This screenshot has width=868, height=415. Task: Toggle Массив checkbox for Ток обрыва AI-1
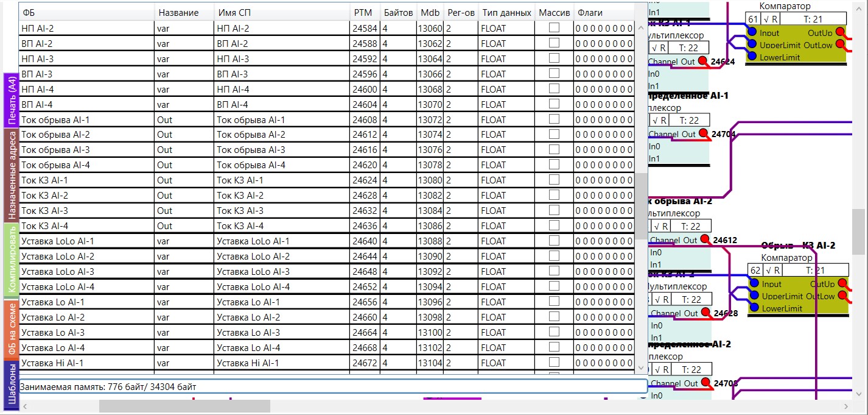(x=554, y=119)
